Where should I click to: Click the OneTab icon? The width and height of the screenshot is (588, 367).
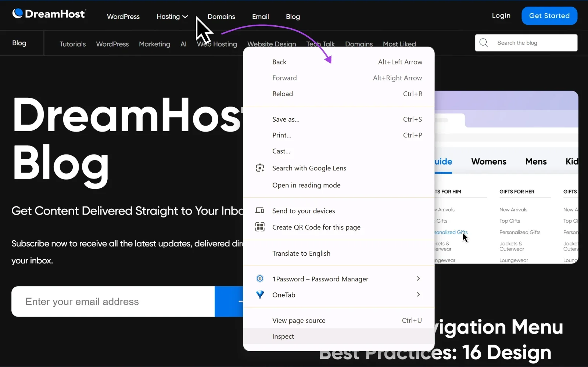click(x=260, y=295)
